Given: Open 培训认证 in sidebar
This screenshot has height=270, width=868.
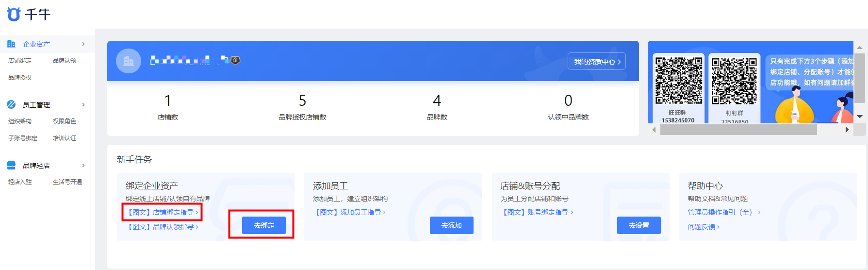Looking at the screenshot, I should click(x=65, y=138).
